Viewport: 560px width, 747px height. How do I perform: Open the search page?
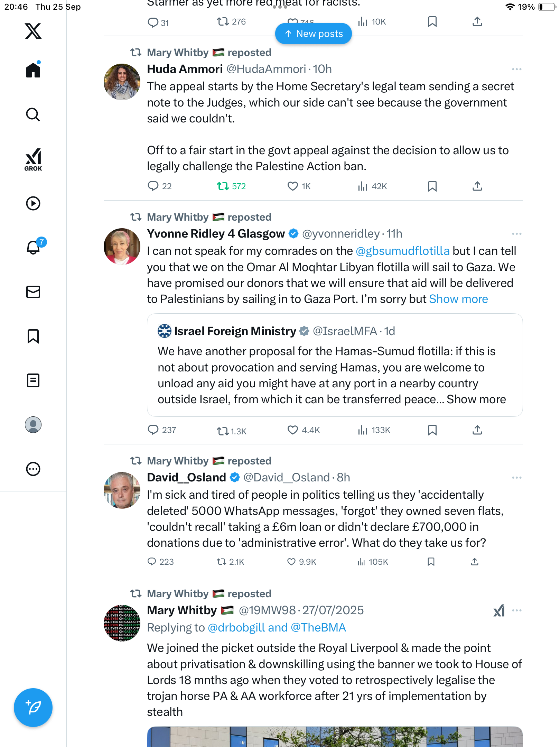pos(33,115)
